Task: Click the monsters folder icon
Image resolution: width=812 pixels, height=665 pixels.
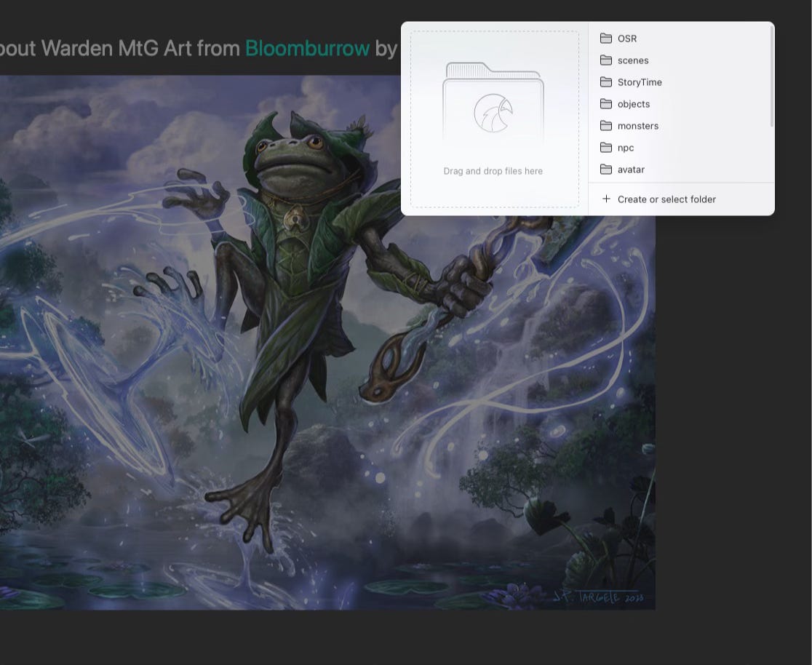Action: pyautogui.click(x=605, y=125)
